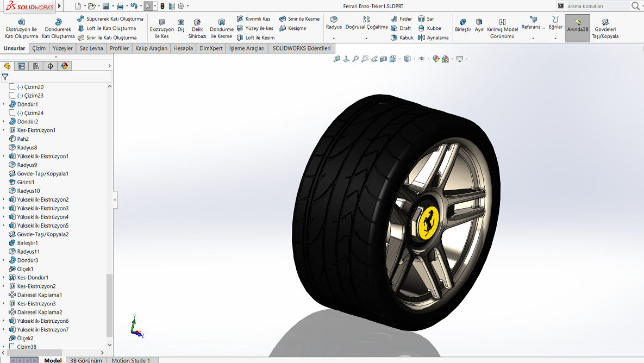This screenshot has width=644, height=363.
Task: Expand the manager tabs with the right chevron
Action: click(x=109, y=66)
